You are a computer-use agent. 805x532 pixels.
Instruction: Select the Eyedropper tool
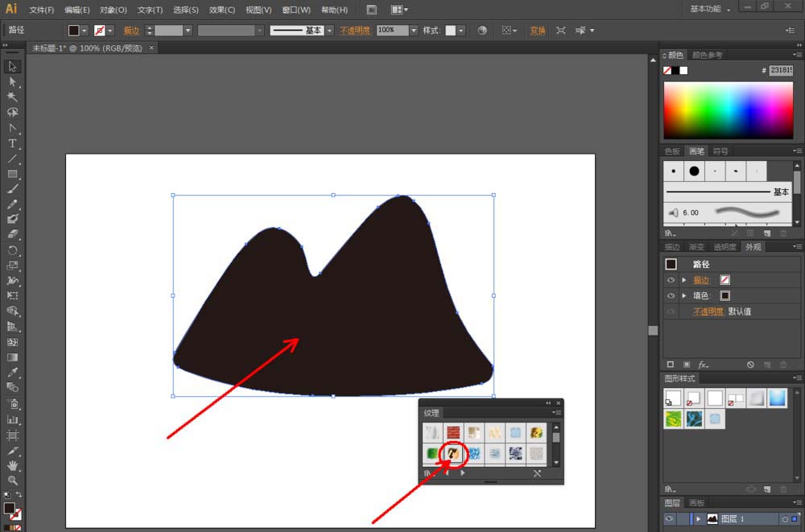(12, 373)
